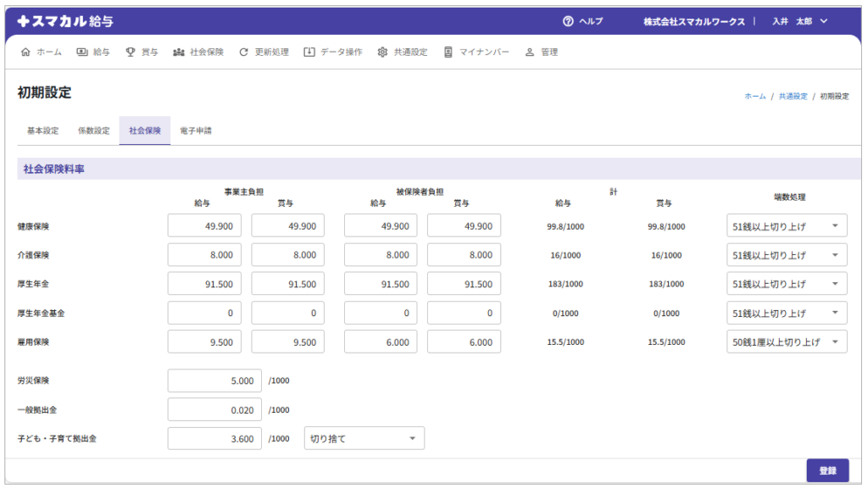Click the 共通設定 gear icon
The image size is (868, 489).
pos(382,52)
